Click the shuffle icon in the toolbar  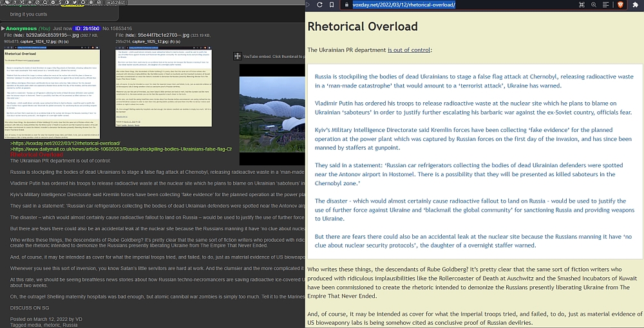pyautogui.click(x=22, y=2)
